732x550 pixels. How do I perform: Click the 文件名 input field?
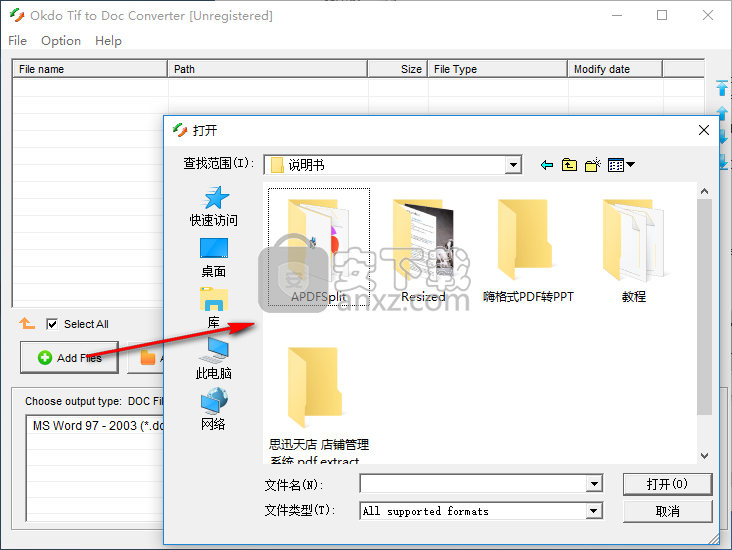click(473, 484)
